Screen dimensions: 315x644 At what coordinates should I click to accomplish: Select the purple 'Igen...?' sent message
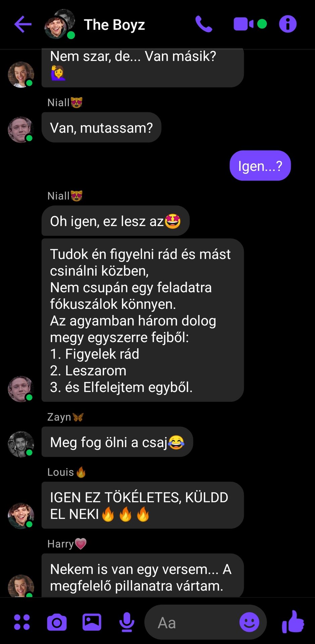tap(260, 166)
